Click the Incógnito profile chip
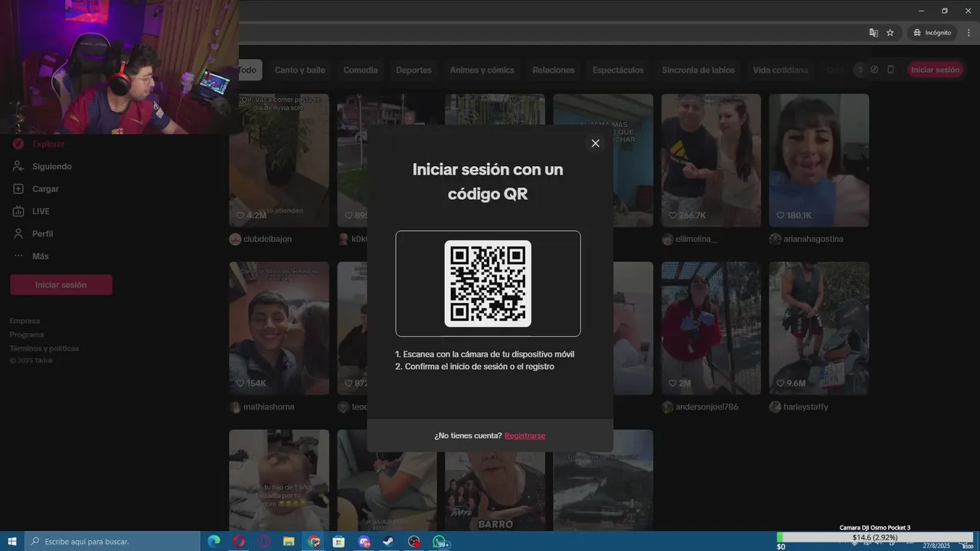980x551 pixels. 932,33
